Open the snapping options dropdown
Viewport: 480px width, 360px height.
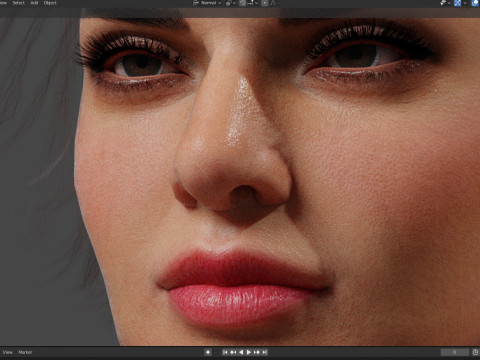(253, 3)
